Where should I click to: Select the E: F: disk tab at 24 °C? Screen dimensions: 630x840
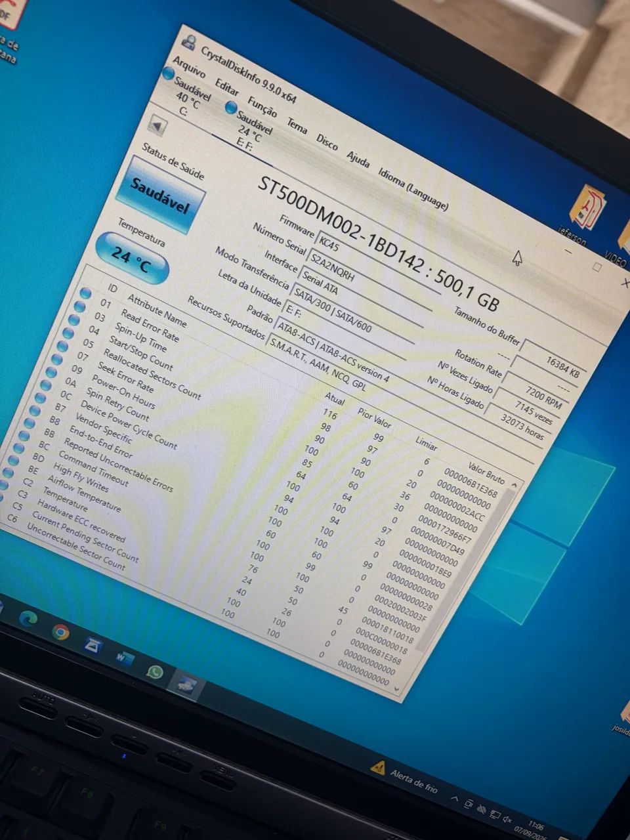coord(249,125)
